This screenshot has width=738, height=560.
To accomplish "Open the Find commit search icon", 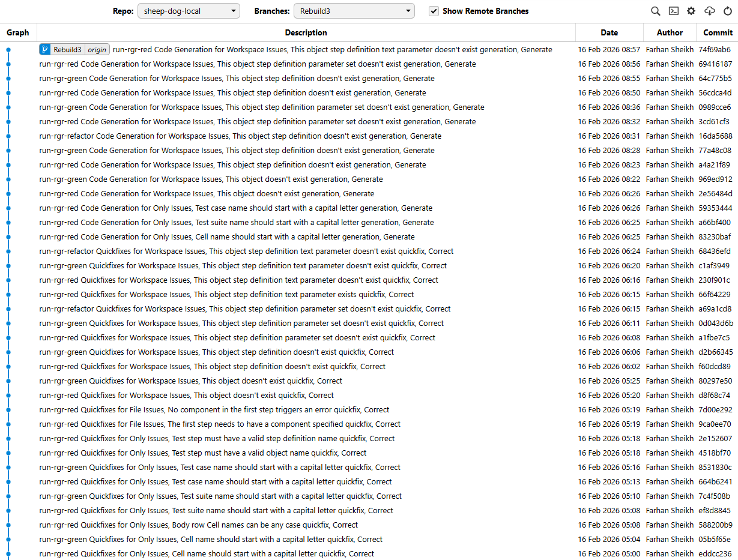I will coord(656,11).
